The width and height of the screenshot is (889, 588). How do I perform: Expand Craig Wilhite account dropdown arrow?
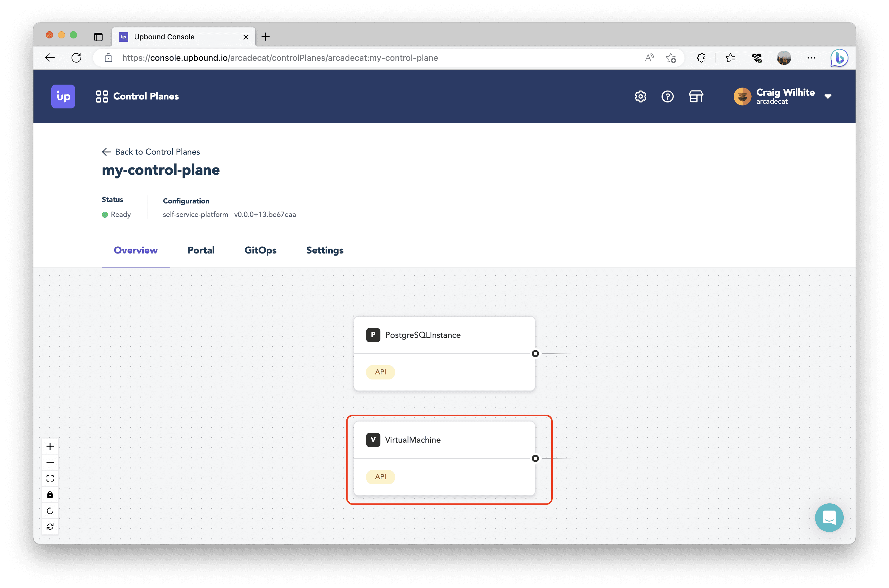click(828, 97)
